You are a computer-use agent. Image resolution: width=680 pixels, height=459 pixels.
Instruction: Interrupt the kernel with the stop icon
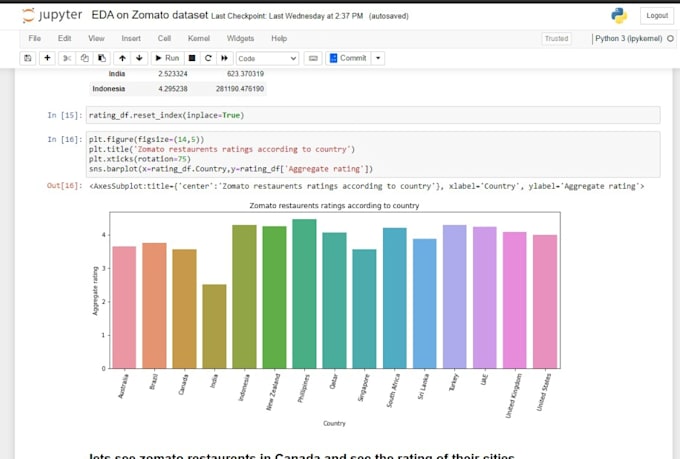click(x=192, y=58)
